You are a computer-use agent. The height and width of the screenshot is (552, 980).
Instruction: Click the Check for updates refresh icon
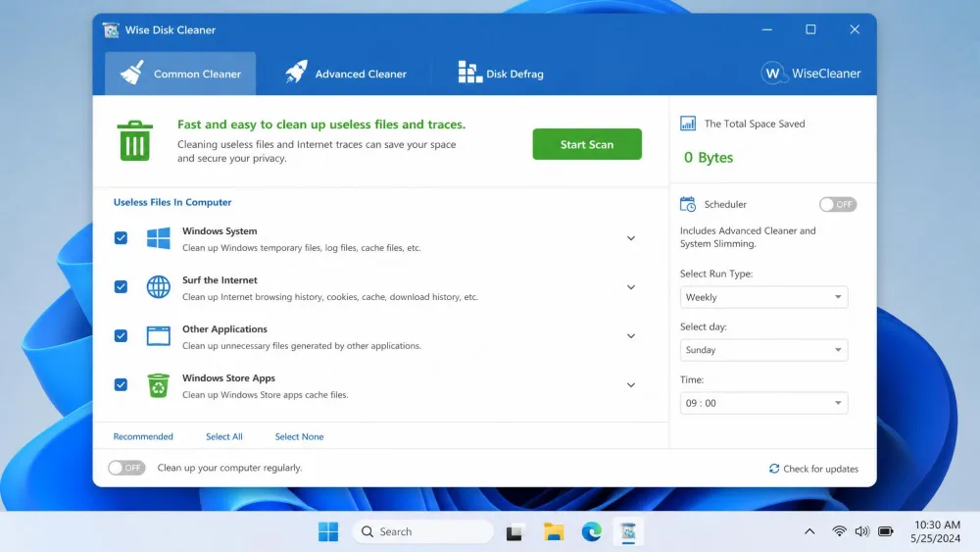point(774,469)
